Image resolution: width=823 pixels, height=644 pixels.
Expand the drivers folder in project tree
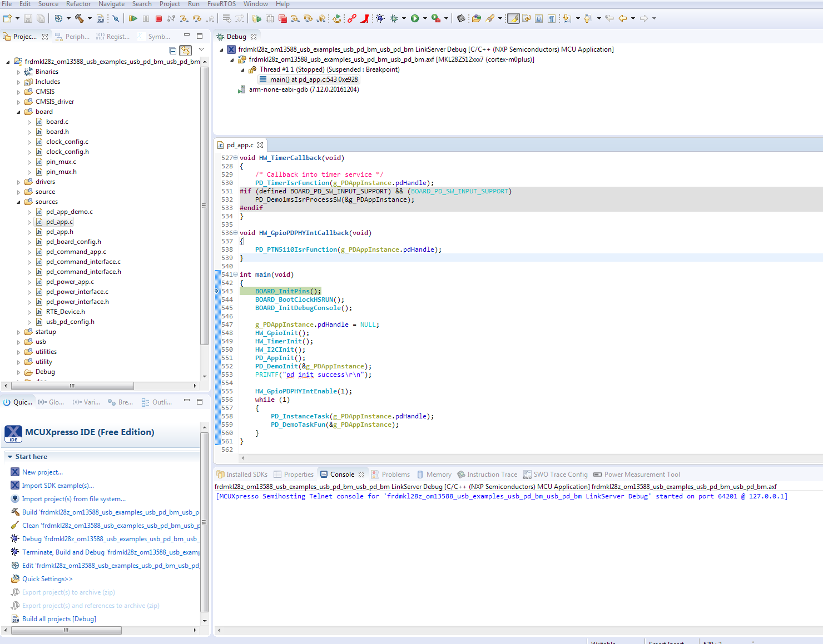click(18, 182)
